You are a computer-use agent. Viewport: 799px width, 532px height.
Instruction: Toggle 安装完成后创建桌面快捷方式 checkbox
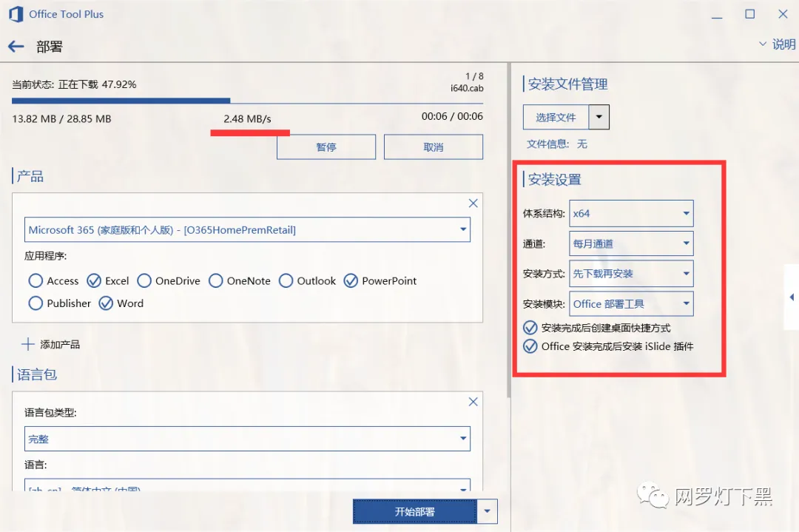point(530,328)
